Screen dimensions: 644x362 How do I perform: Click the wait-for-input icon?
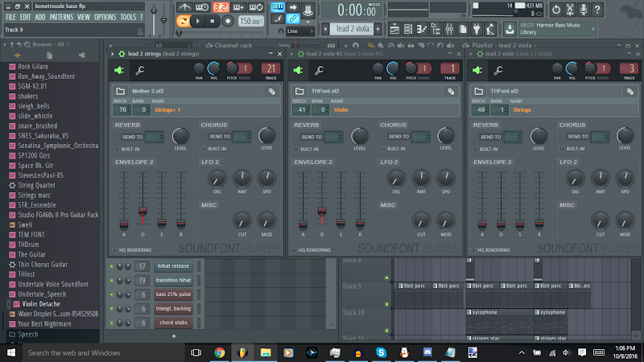click(x=202, y=7)
